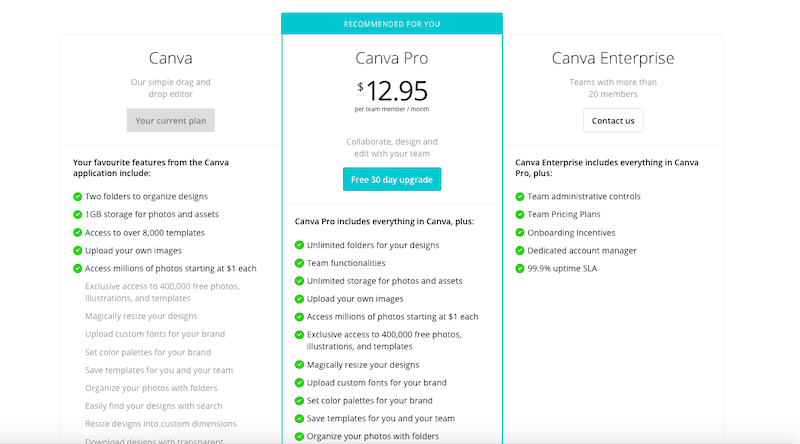Click the Canva free plan title

point(170,58)
